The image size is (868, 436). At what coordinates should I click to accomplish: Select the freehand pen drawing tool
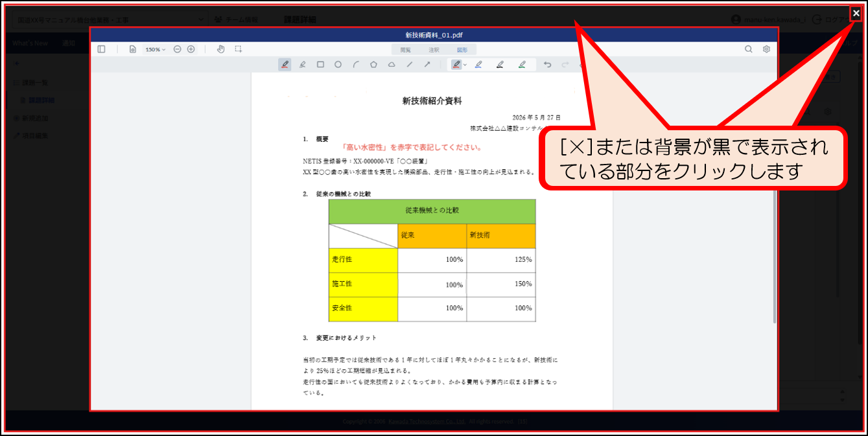coord(285,65)
